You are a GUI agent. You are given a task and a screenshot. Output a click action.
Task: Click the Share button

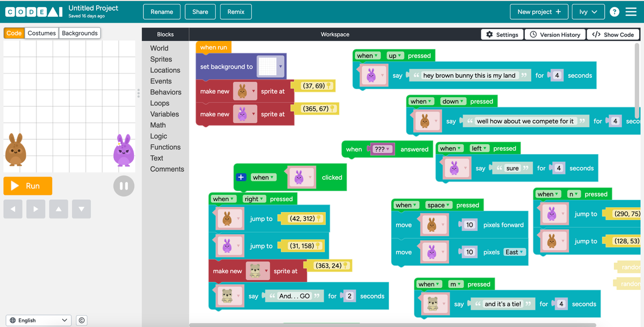coord(200,12)
